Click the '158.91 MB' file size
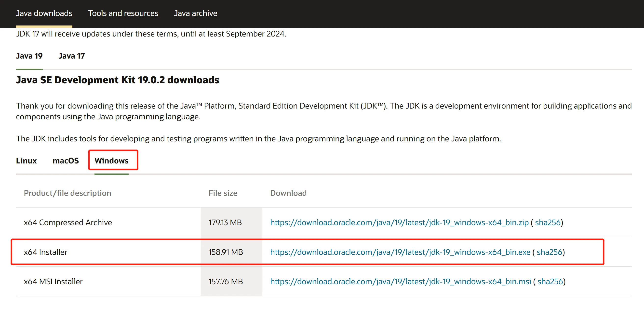This screenshot has height=310, width=644. tap(226, 252)
